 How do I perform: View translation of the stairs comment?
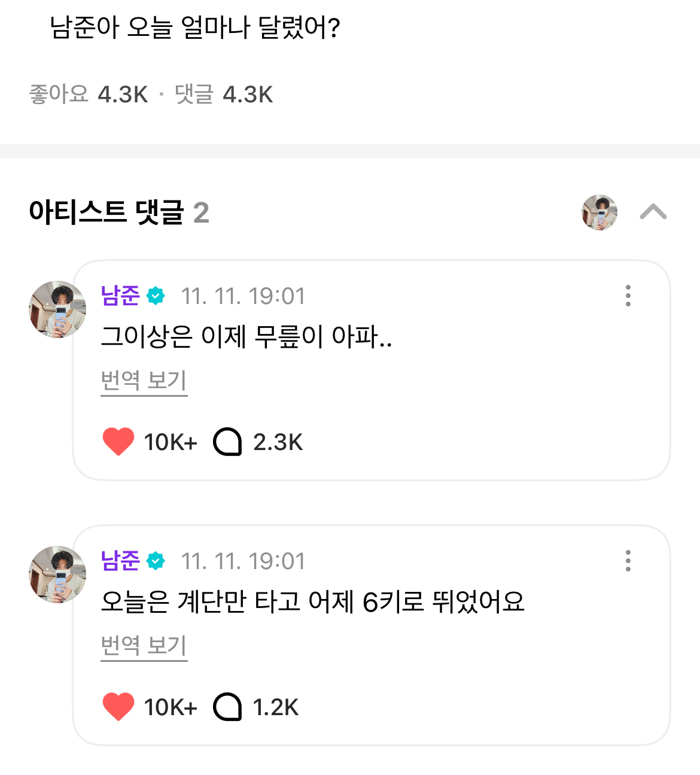point(144,645)
